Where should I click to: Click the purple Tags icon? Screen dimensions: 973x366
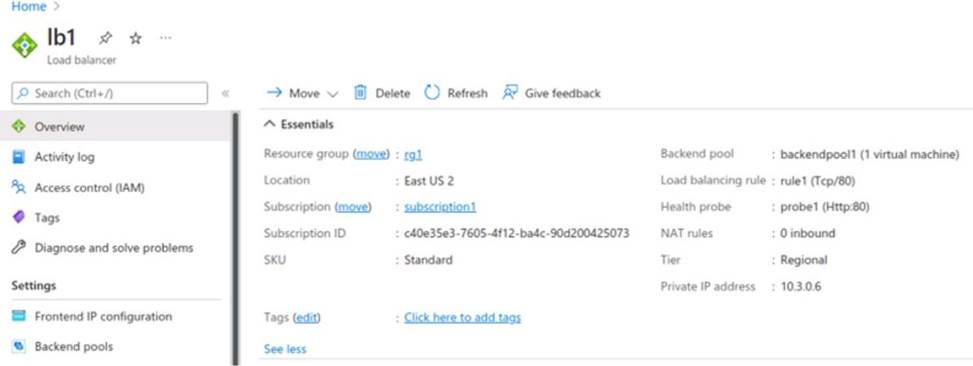[19, 218]
